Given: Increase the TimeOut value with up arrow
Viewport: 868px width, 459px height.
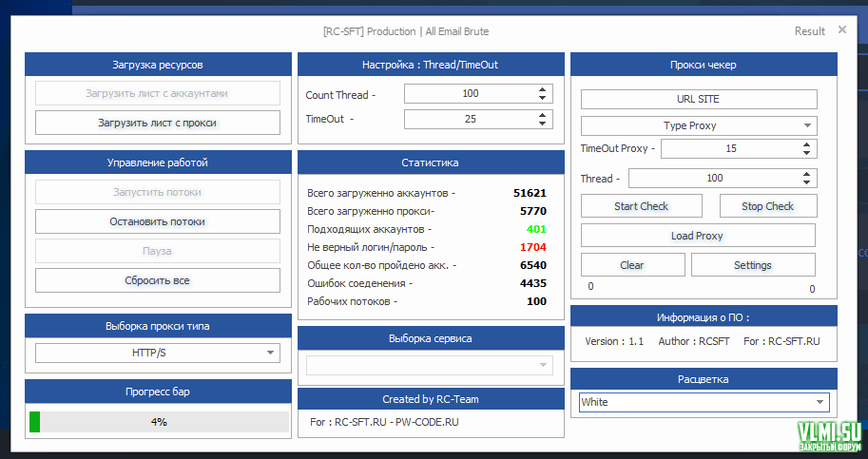Looking at the screenshot, I should click(x=542, y=114).
